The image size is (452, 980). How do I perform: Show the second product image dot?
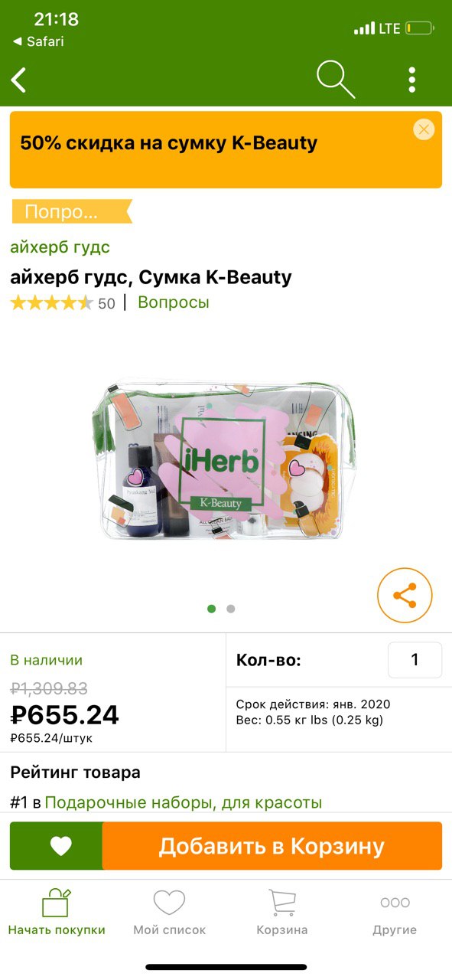click(231, 609)
